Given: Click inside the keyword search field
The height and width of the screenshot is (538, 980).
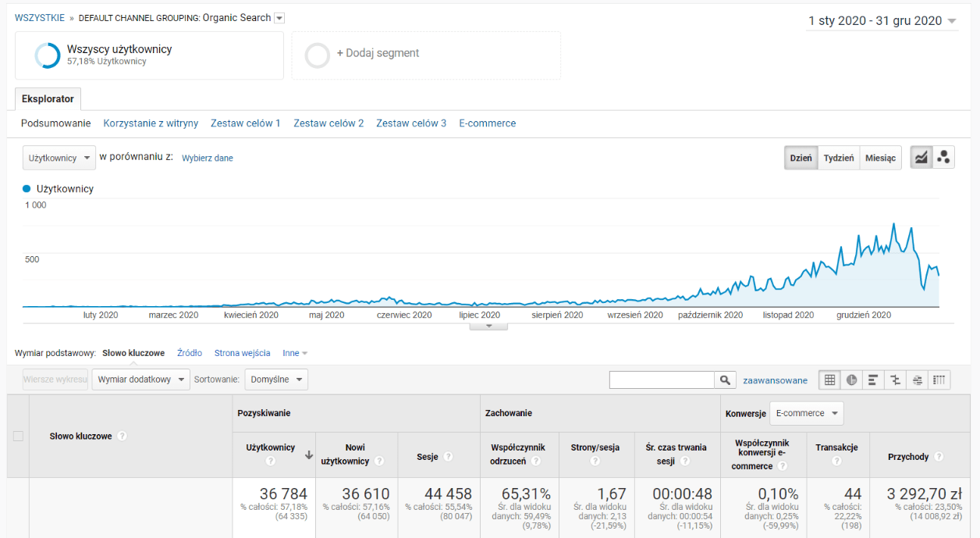Looking at the screenshot, I should click(x=662, y=379).
